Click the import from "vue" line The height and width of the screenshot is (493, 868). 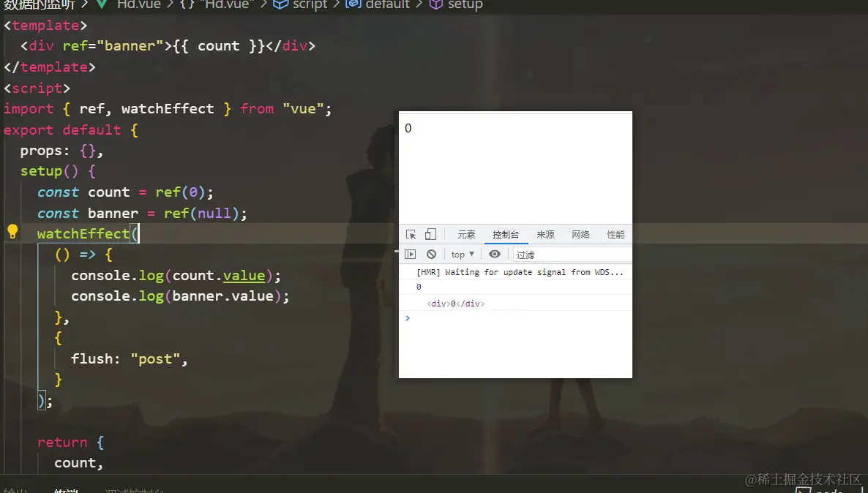tap(167, 109)
